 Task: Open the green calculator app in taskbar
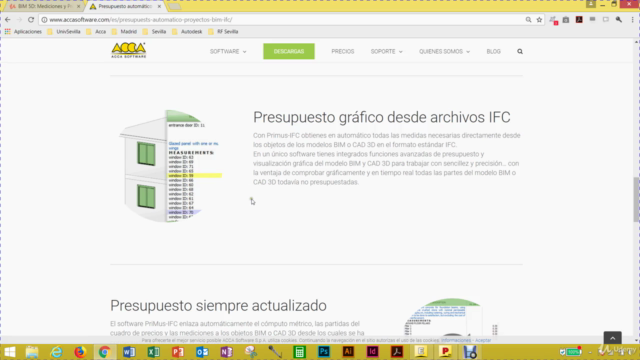pyautogui.click(x=299, y=352)
